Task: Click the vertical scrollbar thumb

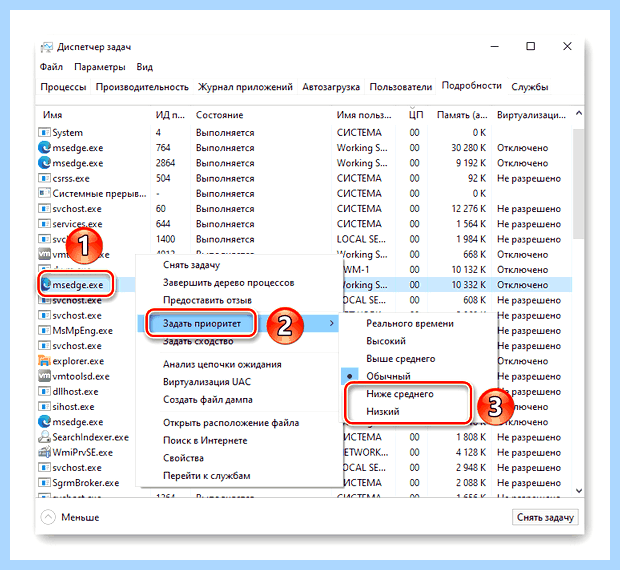Action: pos(578,184)
